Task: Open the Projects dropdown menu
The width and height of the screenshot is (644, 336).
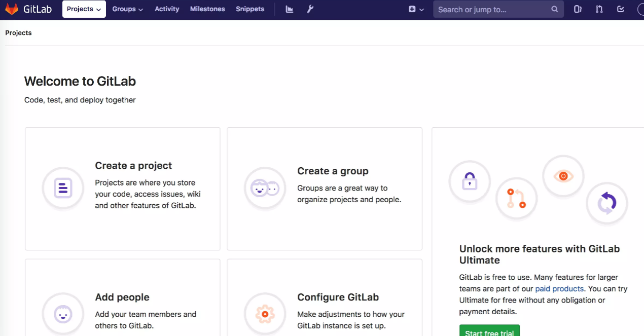Action: click(84, 9)
